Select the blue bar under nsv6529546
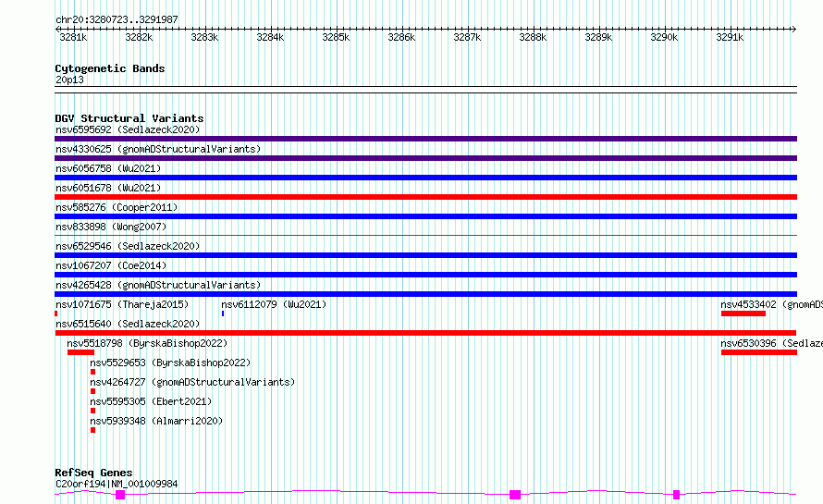The width and height of the screenshot is (823, 504). pos(425,255)
